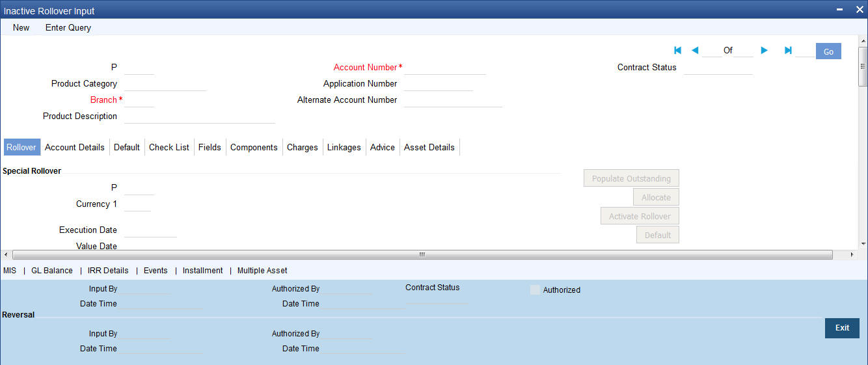Switch to the Rollover tab
The width and height of the screenshot is (868, 365).
pyautogui.click(x=21, y=147)
